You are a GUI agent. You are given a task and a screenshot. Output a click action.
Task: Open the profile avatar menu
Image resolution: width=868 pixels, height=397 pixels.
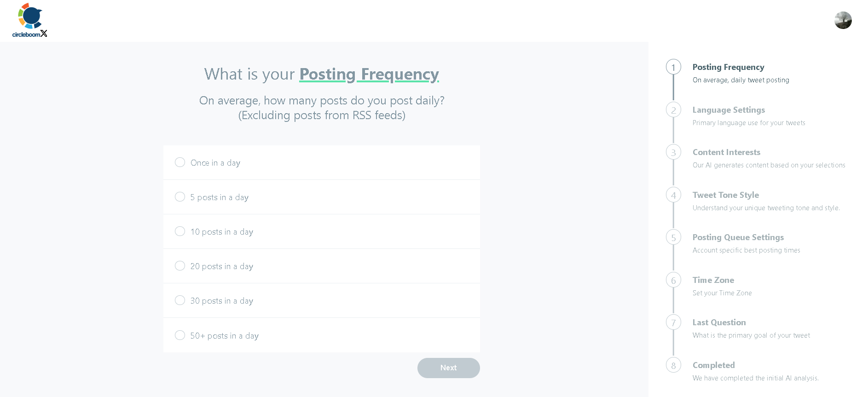tap(843, 20)
